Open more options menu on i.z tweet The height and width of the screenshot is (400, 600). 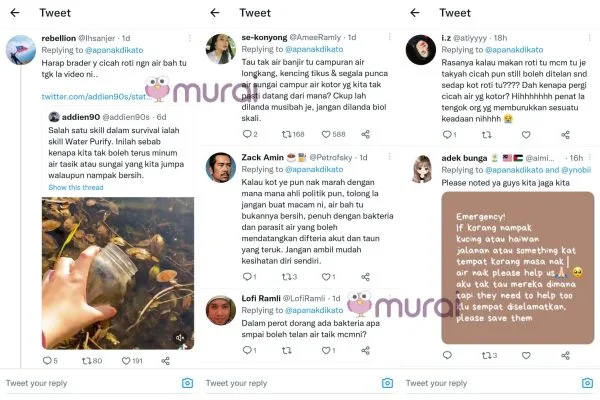(590, 38)
